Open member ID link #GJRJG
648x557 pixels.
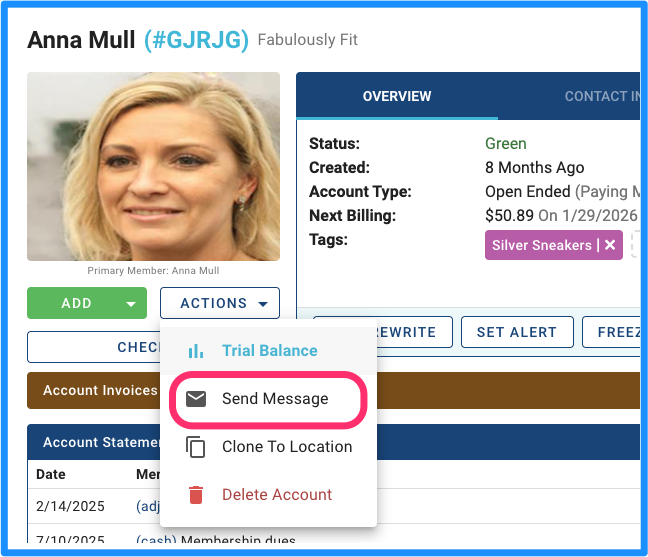coord(196,40)
